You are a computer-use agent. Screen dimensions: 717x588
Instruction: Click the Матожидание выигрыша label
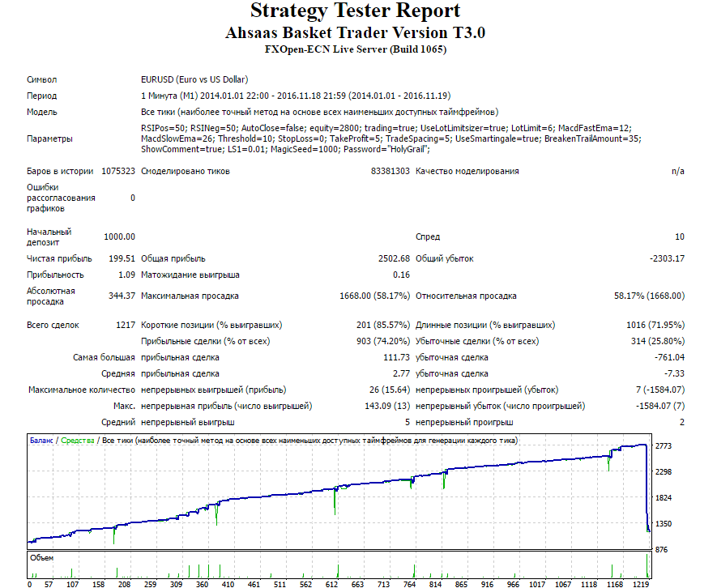[x=190, y=275]
